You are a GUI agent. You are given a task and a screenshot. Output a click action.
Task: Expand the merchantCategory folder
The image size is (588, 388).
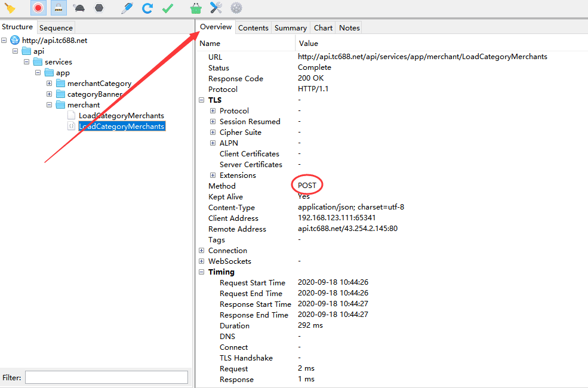point(49,83)
